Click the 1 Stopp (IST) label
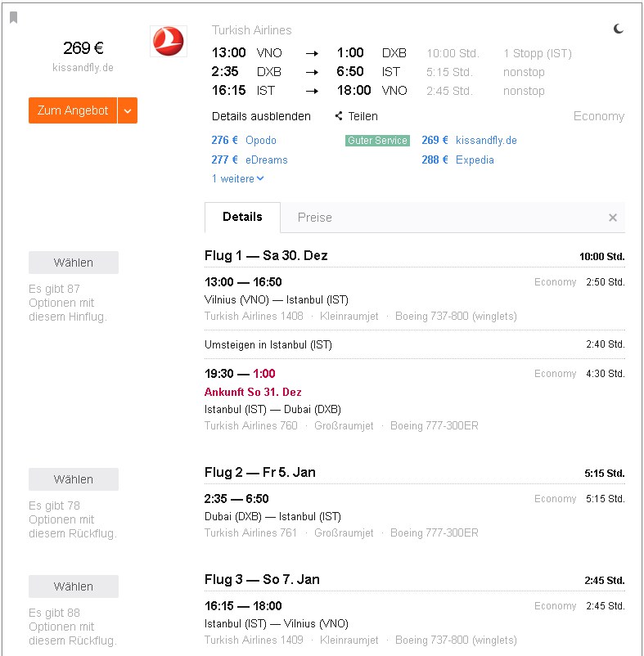This screenshot has width=644, height=656. 538,53
